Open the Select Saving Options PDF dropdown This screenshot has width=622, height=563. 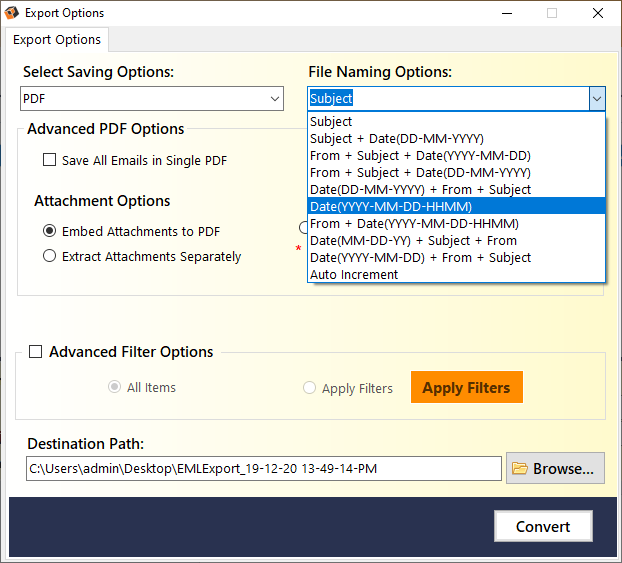coord(152,98)
